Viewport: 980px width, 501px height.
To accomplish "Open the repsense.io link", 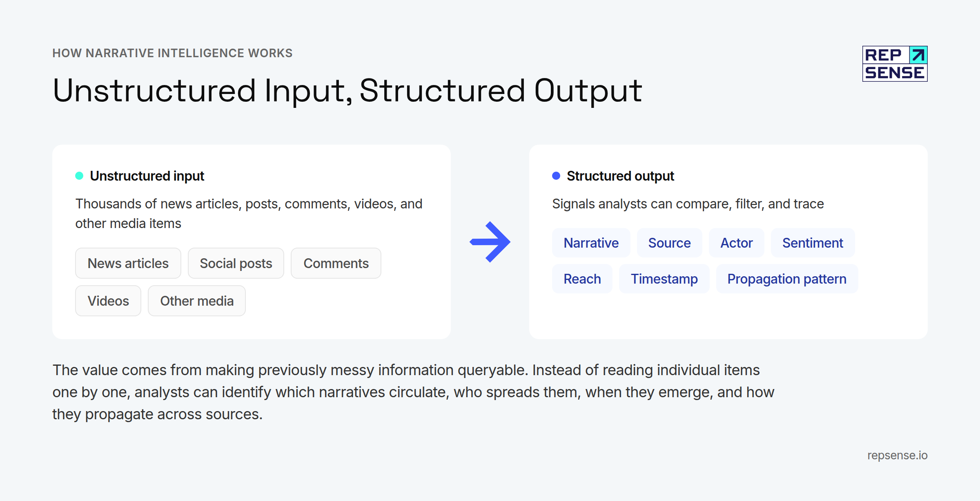I will click(x=898, y=455).
